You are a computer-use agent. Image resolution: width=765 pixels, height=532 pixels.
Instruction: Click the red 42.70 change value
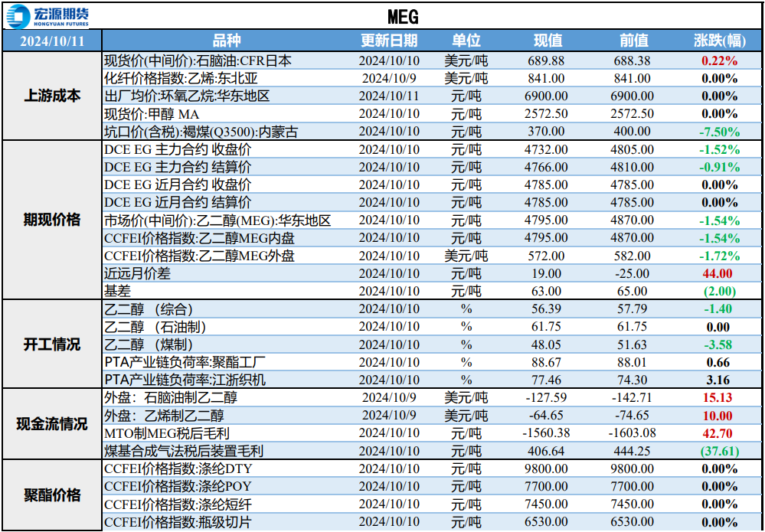pos(718,433)
